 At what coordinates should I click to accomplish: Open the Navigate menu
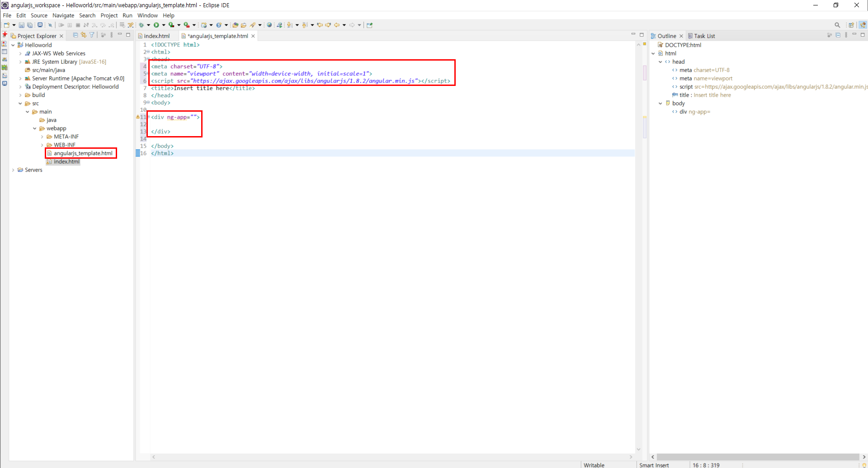(63, 15)
